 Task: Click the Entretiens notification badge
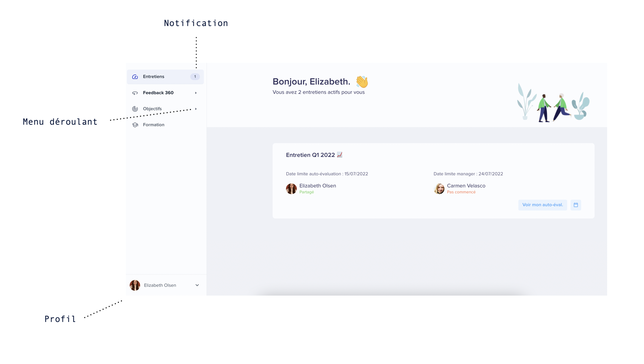tap(195, 77)
